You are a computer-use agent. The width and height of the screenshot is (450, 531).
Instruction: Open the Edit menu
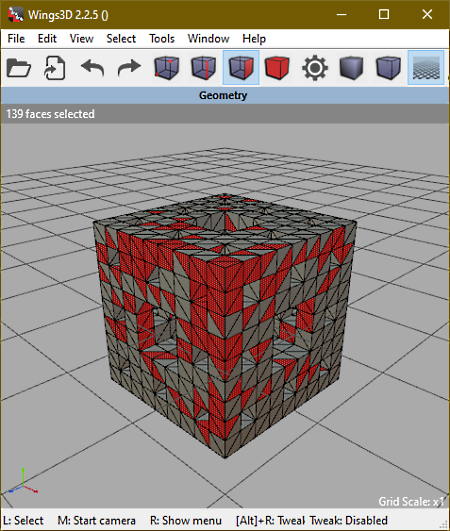(47, 39)
